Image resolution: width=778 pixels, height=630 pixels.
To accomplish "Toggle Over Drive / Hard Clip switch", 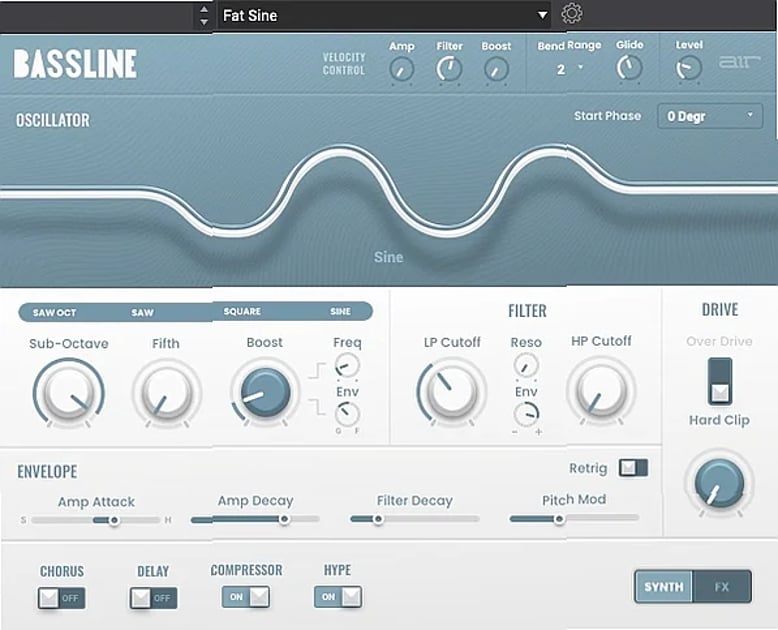I will pyautogui.click(x=719, y=381).
